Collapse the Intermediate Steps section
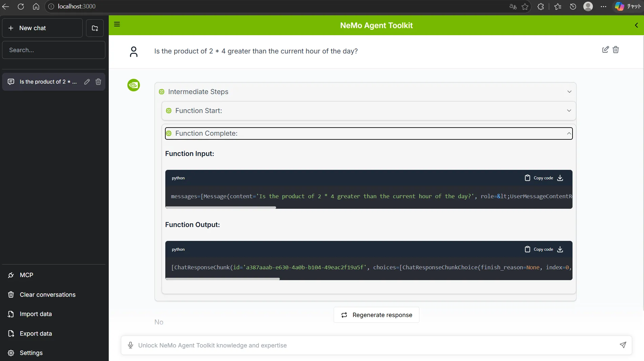 click(569, 92)
